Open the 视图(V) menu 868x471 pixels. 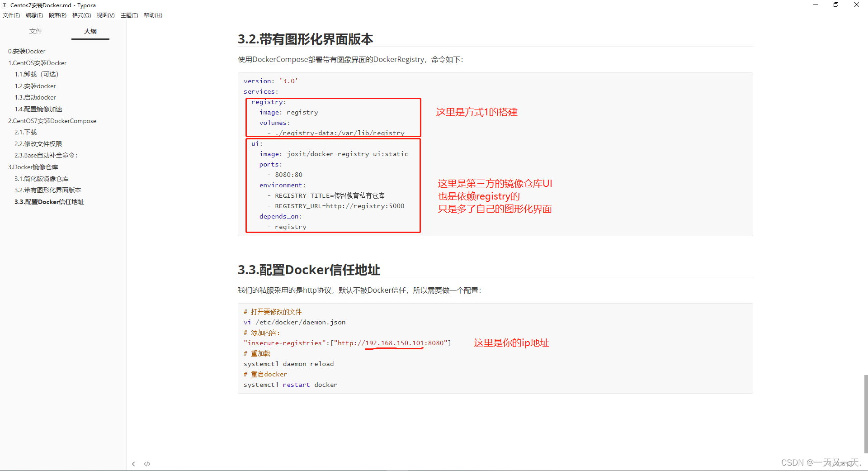105,15
